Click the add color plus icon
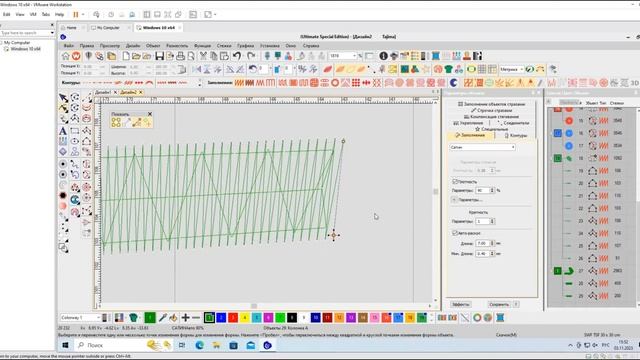 185,318
